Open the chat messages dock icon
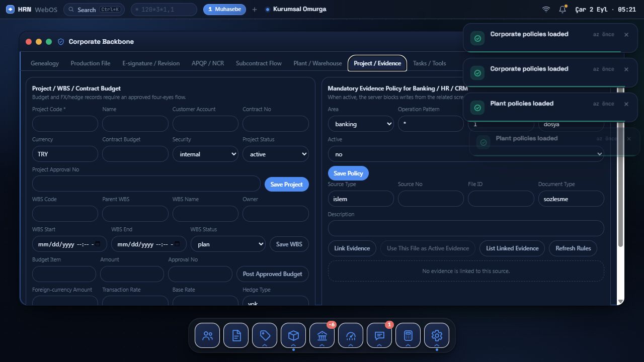This screenshot has width=644, height=362. pos(379,335)
